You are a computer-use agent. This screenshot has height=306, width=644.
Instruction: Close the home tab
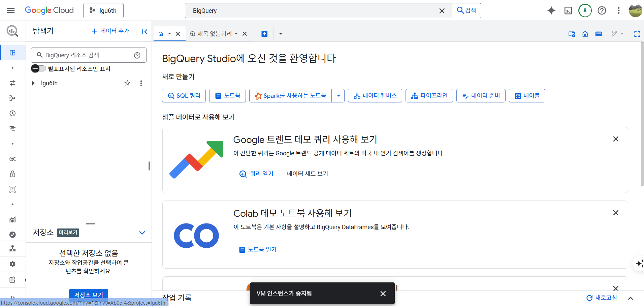(x=178, y=34)
